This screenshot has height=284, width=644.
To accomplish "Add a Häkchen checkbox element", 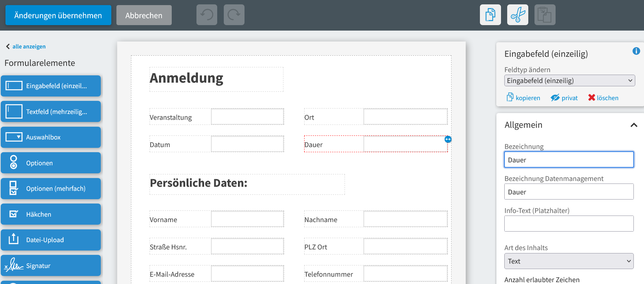I will [x=51, y=214].
